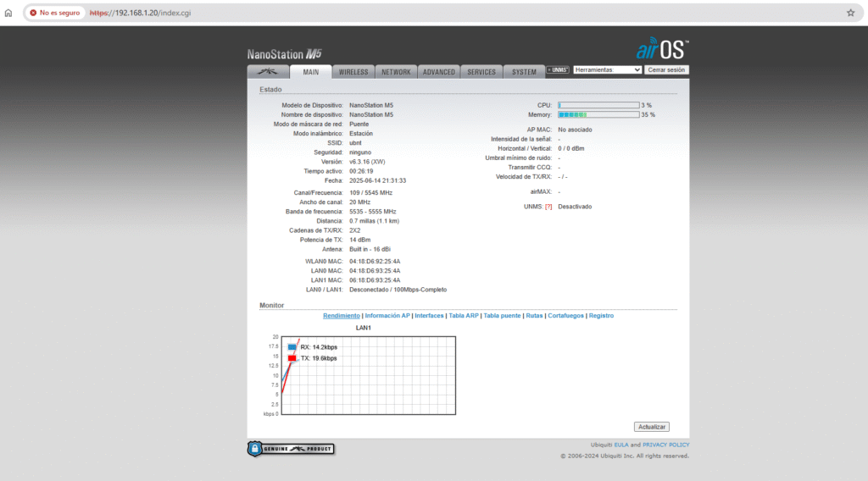Click the UNMS status Desactivado
Image resolution: width=868 pixels, height=481 pixels.
575,207
